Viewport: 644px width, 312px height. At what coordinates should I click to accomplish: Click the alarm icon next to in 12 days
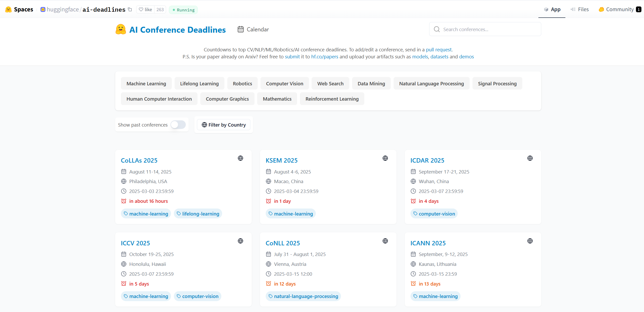pos(269,284)
